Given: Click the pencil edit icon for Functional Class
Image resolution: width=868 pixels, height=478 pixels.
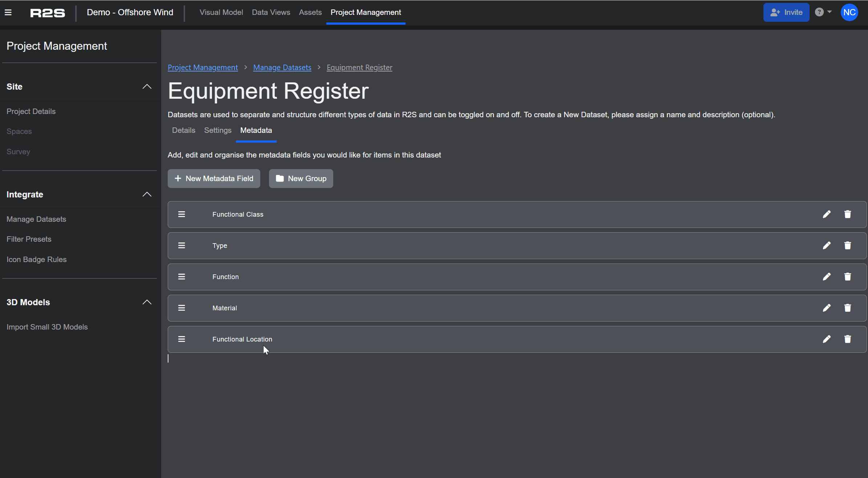Looking at the screenshot, I should pos(827,215).
